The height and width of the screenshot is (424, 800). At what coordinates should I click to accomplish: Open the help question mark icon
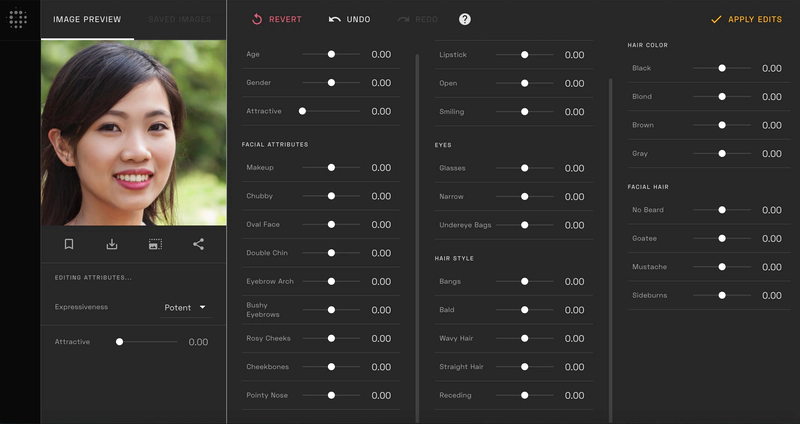(x=465, y=19)
